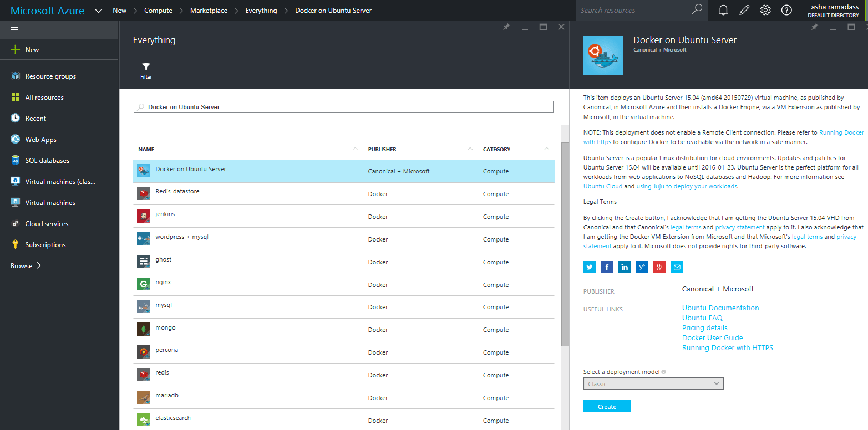This screenshot has width=868, height=430.
Task: Click the Docker on Ubuntu Server logo
Action: pos(603,55)
